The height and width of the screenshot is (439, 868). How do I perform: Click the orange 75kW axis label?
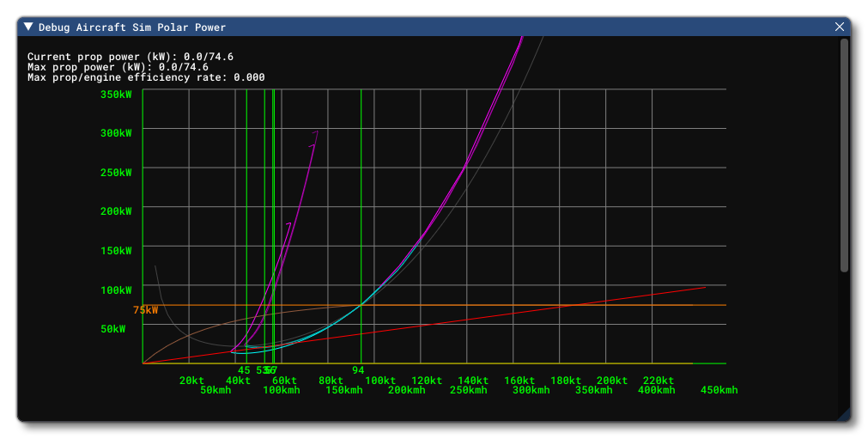point(146,310)
